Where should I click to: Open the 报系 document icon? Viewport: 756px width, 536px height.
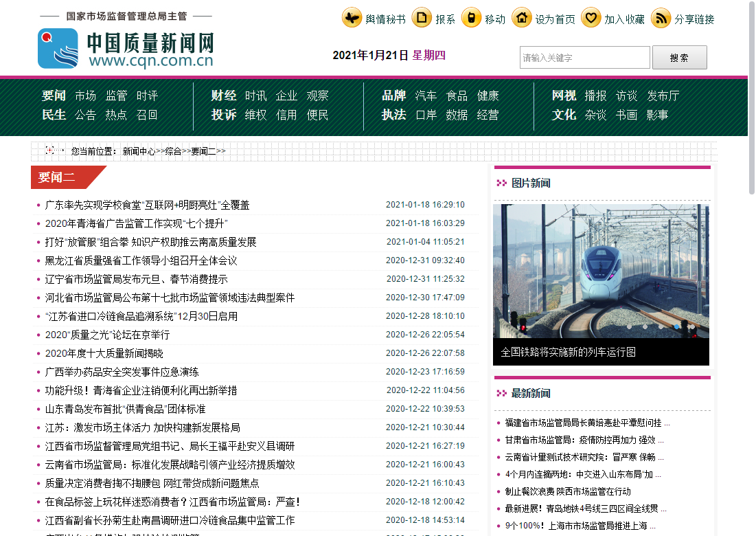tap(422, 18)
